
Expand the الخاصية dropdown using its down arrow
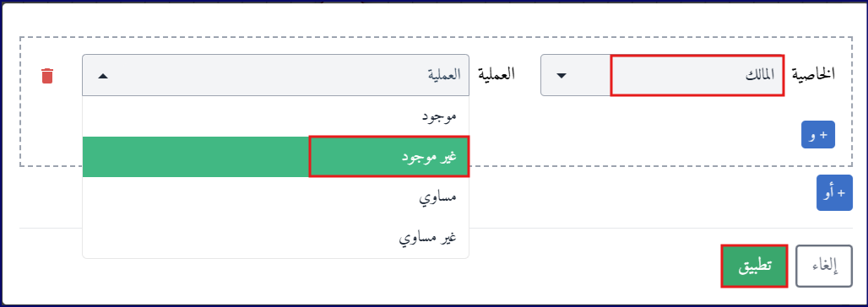(561, 76)
